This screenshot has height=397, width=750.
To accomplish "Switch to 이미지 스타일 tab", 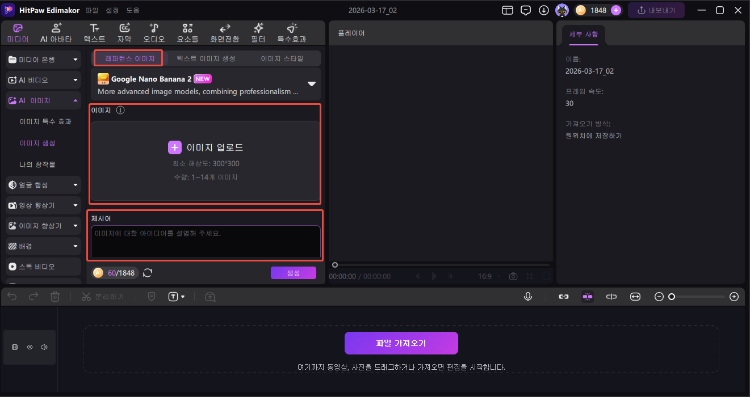I will (282, 58).
